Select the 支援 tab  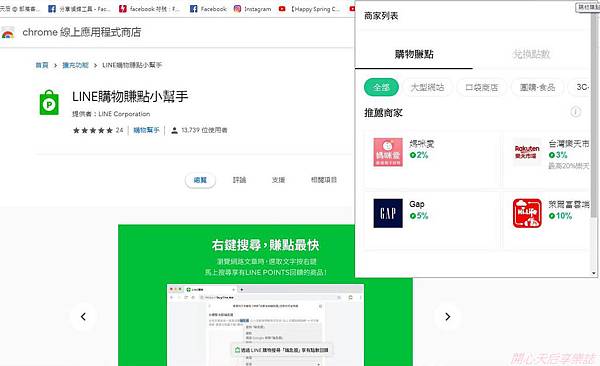278,180
